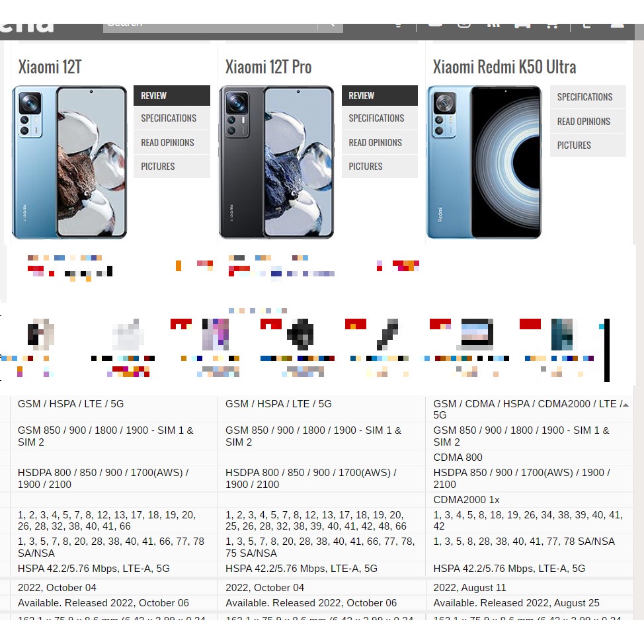644x644 pixels.
Task: Click the sign up user icon
Action: [617, 26]
